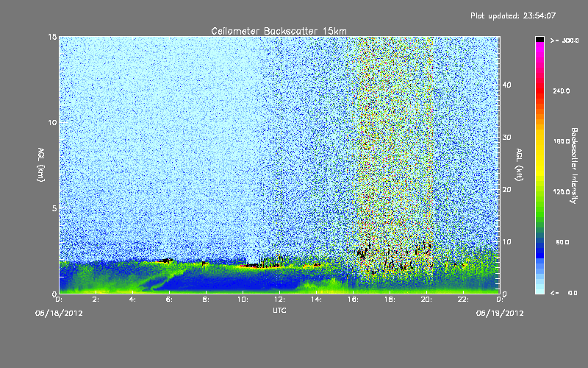Click the 2: hour tick label
588x368 pixels.
(96, 300)
